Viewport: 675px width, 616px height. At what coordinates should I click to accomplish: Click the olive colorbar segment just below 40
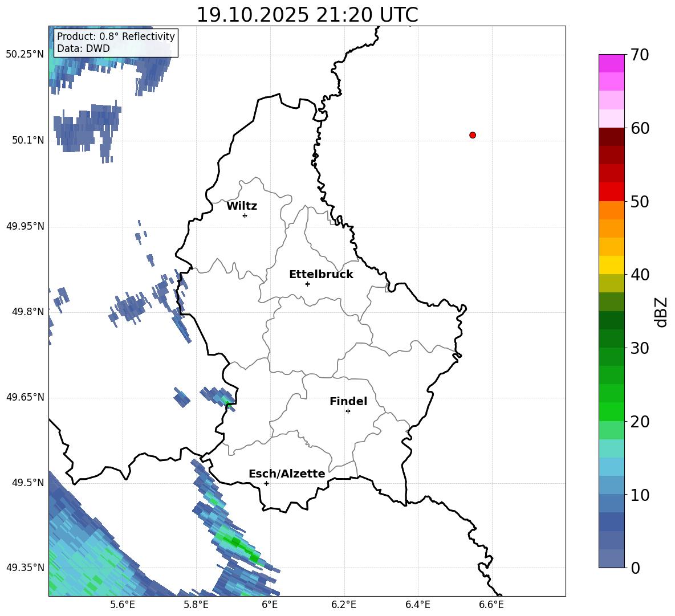pyautogui.click(x=611, y=283)
